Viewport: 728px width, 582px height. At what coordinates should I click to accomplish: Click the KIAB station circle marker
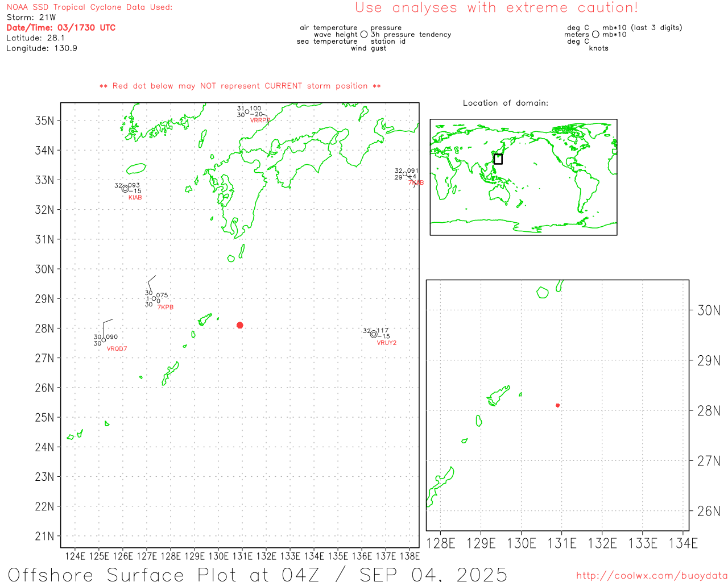[x=125, y=189]
